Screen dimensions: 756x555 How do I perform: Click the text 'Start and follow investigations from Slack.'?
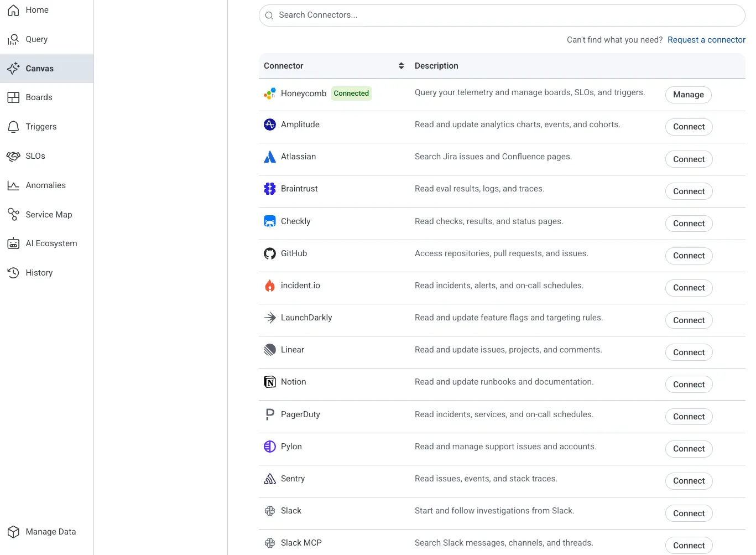[494, 511]
